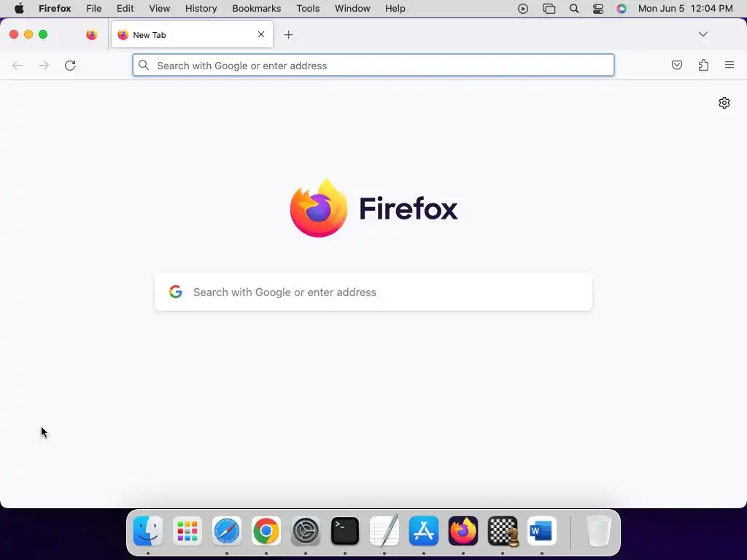
Task: Open App Store from the Dock
Action: [x=424, y=531]
